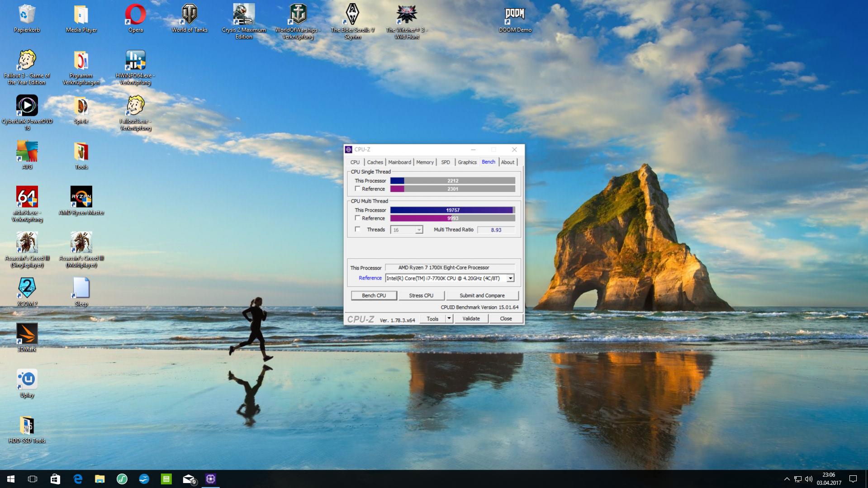Click the Bench CPU button
The image size is (868, 488).
click(374, 295)
